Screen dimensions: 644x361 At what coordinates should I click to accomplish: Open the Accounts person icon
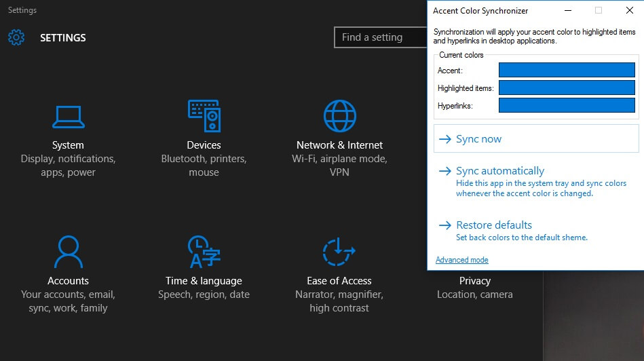[x=68, y=251]
